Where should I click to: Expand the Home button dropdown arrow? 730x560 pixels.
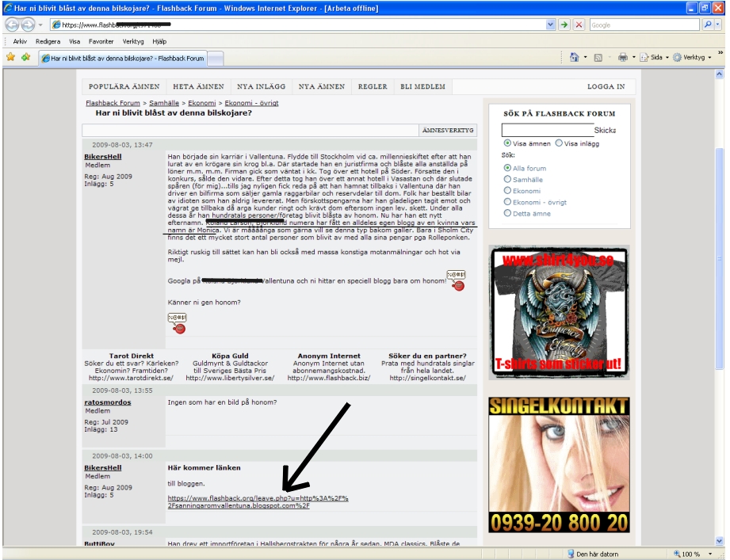click(x=585, y=57)
